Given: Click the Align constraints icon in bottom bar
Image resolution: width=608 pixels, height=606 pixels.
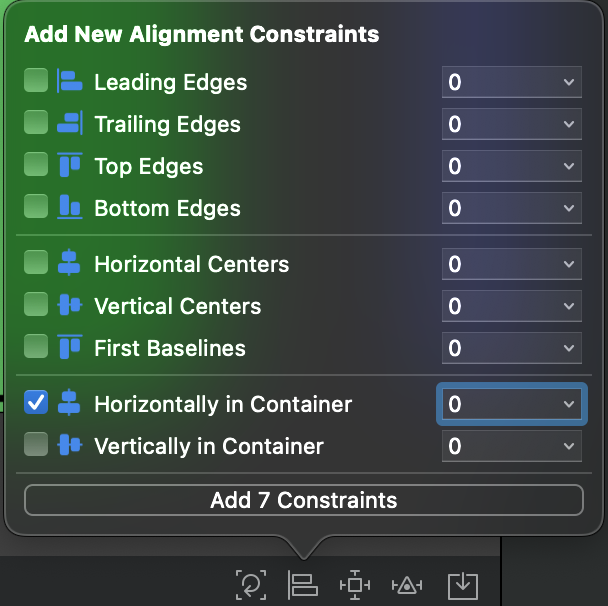Looking at the screenshot, I should coord(302,583).
